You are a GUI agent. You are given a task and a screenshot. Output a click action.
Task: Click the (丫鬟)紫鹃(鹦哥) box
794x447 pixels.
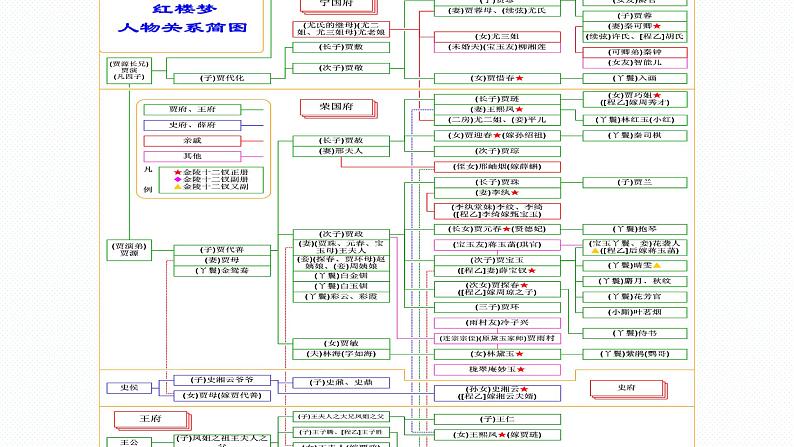click(x=635, y=354)
